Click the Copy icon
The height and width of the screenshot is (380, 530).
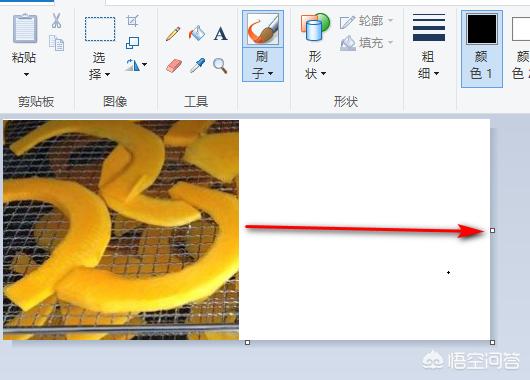tap(56, 43)
